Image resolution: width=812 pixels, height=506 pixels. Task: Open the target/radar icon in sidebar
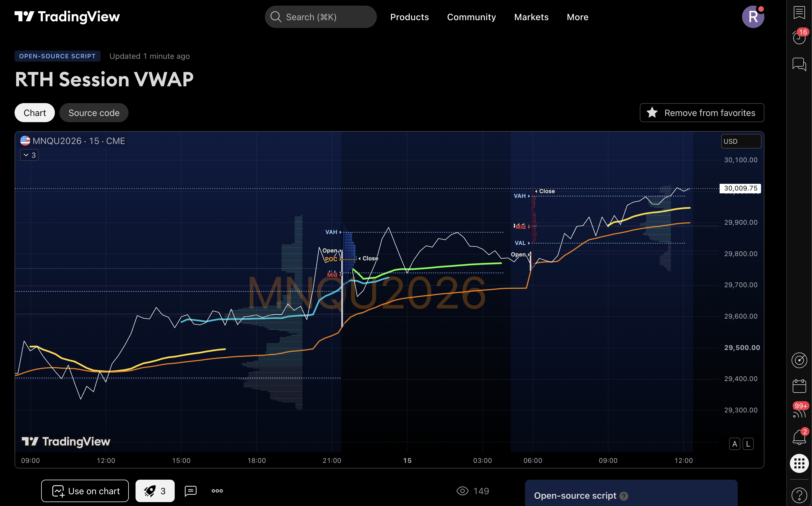point(799,360)
